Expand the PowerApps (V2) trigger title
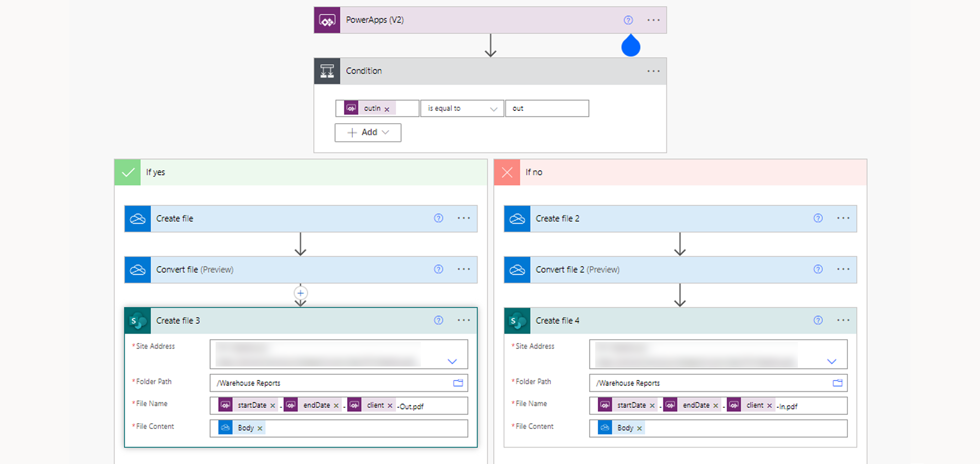 [375, 20]
